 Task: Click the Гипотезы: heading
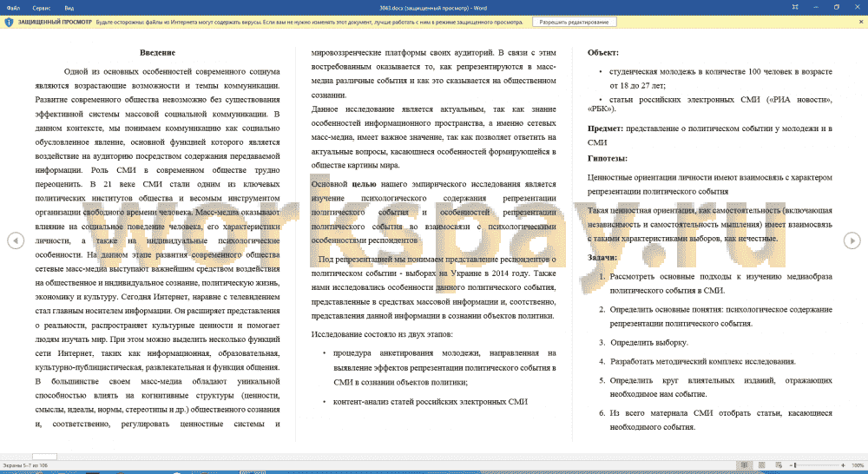(608, 158)
